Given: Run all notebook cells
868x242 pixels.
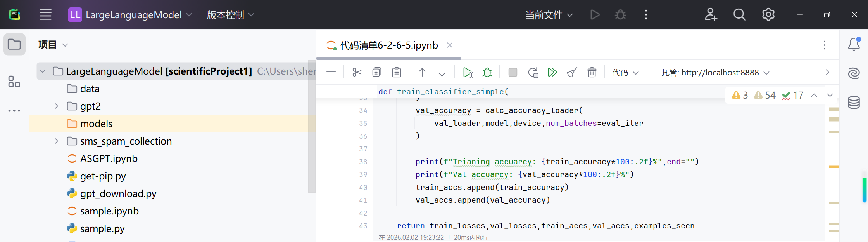Looking at the screenshot, I should [x=552, y=72].
